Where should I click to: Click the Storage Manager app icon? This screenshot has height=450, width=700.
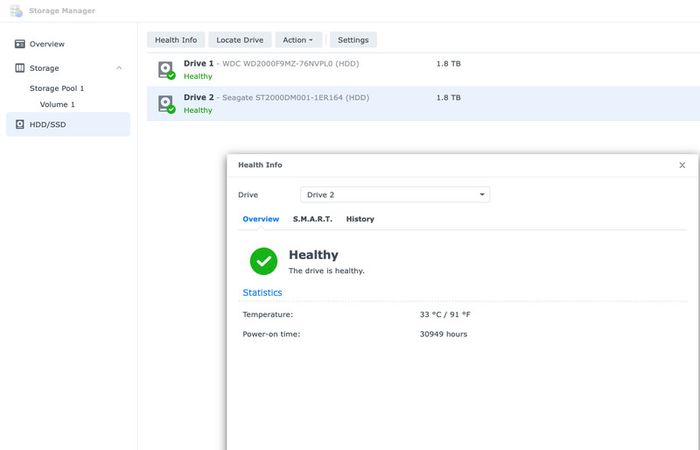coord(16,11)
